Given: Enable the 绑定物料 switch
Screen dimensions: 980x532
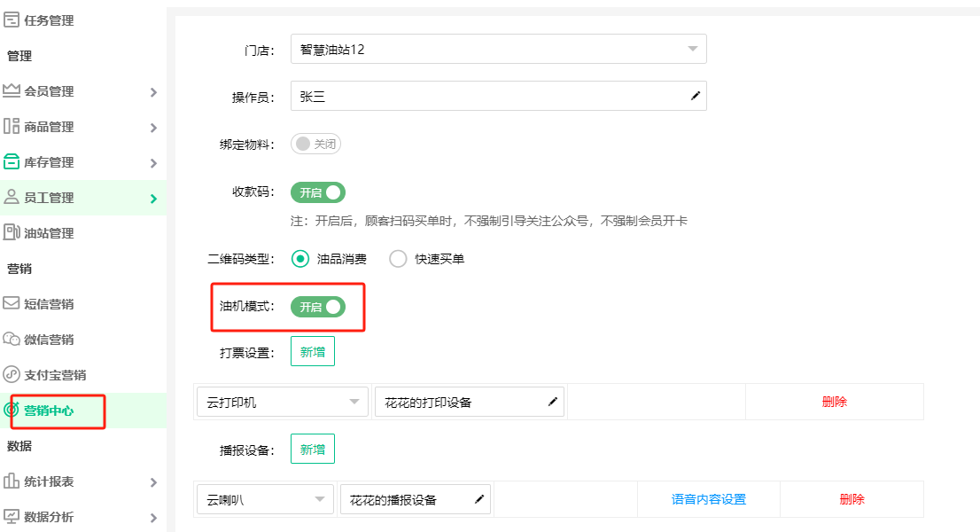Looking at the screenshot, I should (x=315, y=144).
